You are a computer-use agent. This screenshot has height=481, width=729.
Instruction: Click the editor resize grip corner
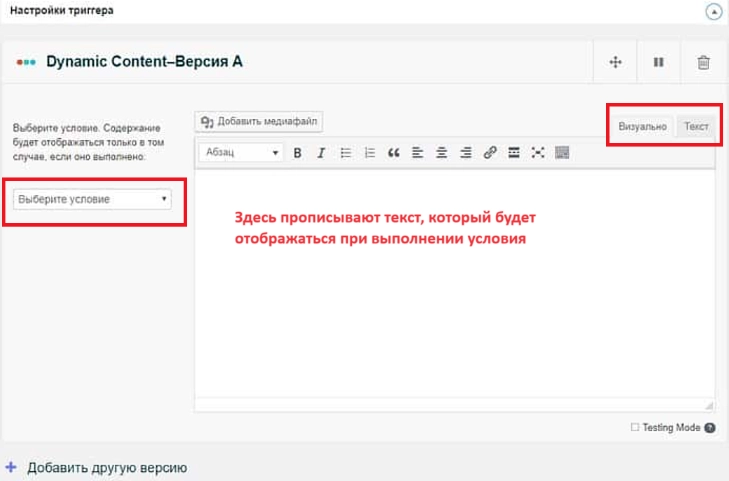[x=709, y=406]
